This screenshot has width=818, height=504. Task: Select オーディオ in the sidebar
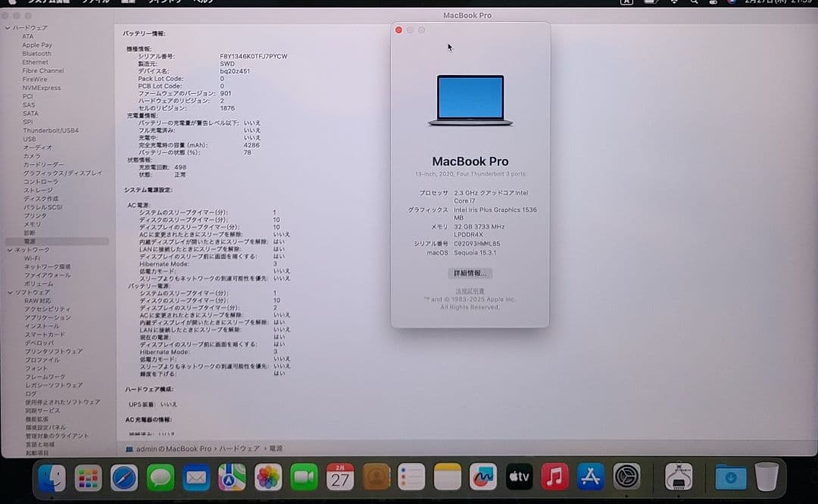(38, 148)
